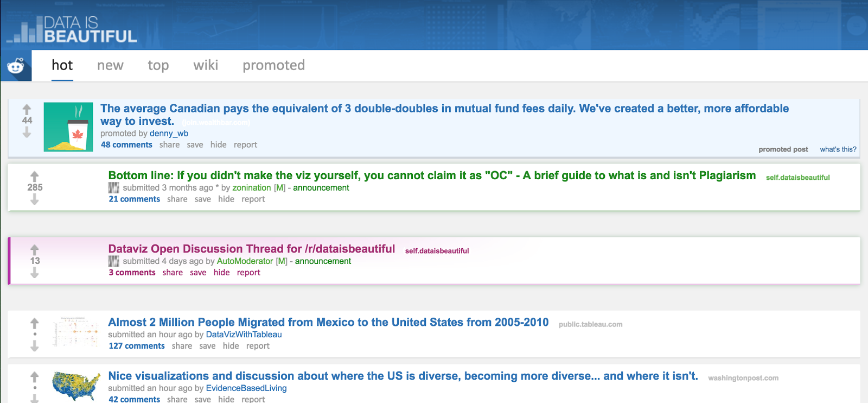Visit EvidenceBasedLiving user profile

pos(246,388)
